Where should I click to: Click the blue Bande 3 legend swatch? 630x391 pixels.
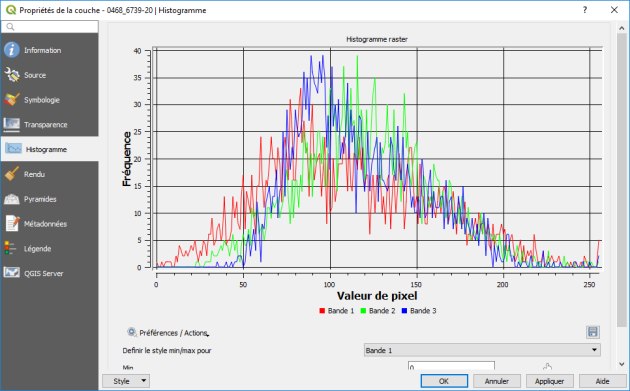click(404, 311)
